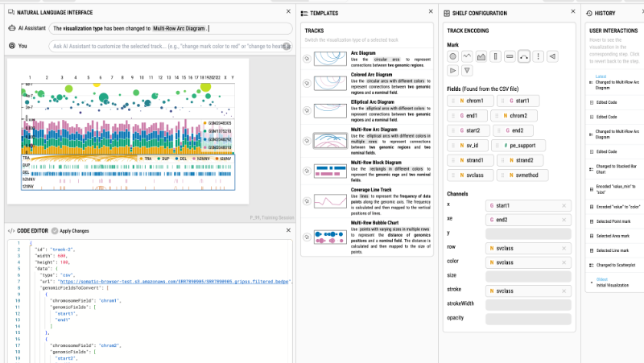Remove end2 from the xe channel

(x=564, y=220)
